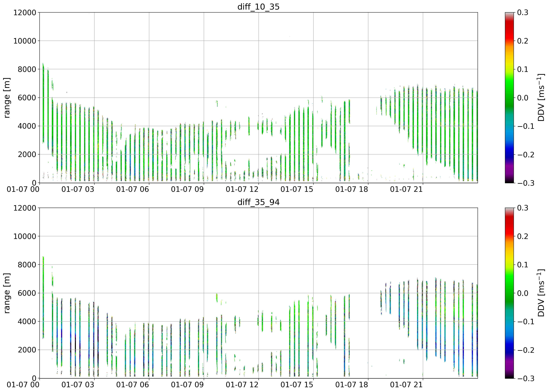Click the bottom colorbar 'DDV [ms⁻¹]' label
Screen dimensions: 549x392
point(541,293)
